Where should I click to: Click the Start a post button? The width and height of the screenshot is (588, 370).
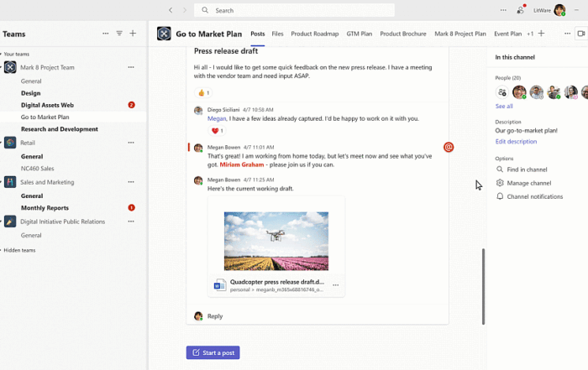(213, 352)
